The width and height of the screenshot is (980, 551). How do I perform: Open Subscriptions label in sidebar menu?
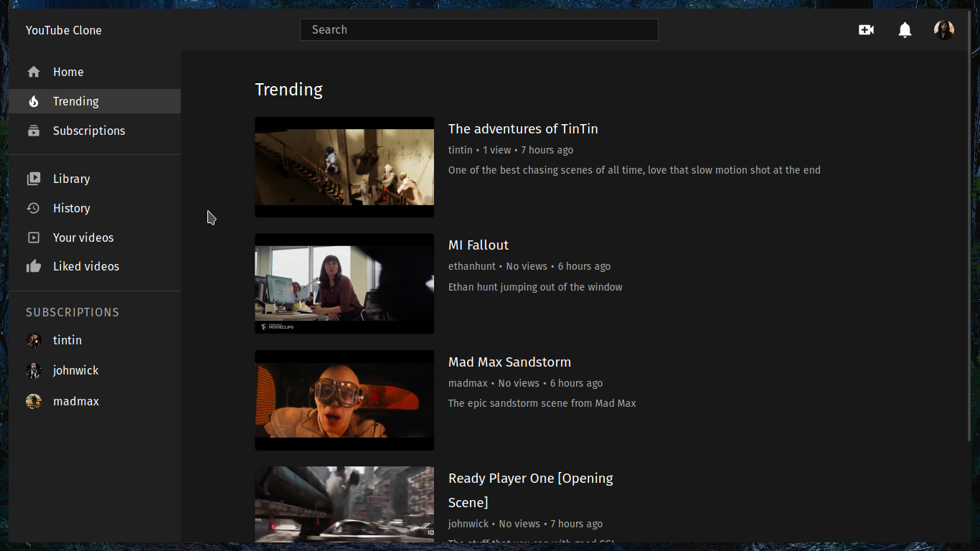click(89, 131)
